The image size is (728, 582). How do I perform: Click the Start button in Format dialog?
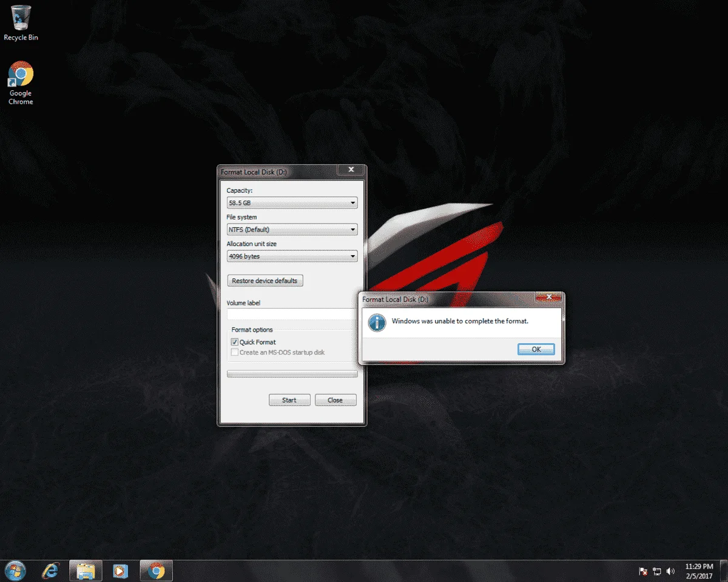[289, 400]
